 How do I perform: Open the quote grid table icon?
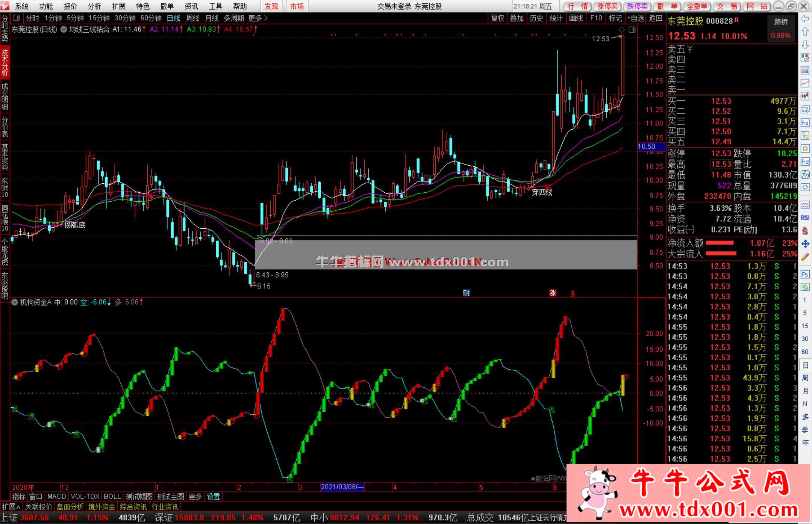[805, 70]
